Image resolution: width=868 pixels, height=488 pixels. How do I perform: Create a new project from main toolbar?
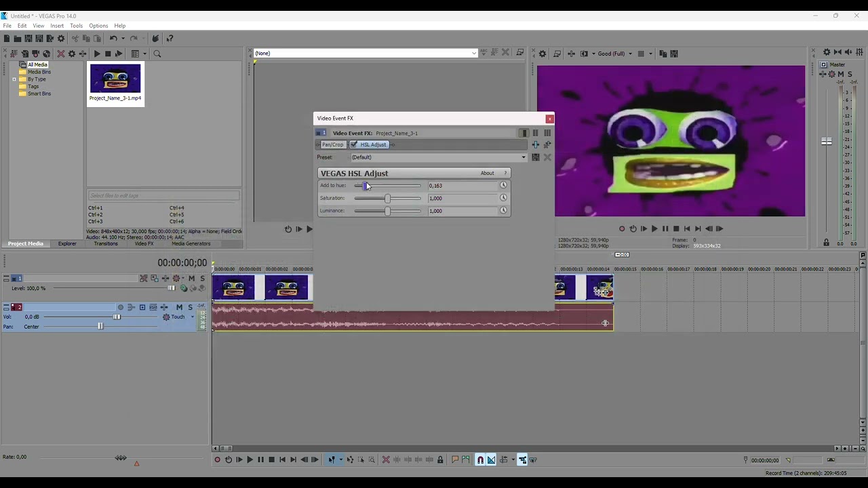pos(7,39)
